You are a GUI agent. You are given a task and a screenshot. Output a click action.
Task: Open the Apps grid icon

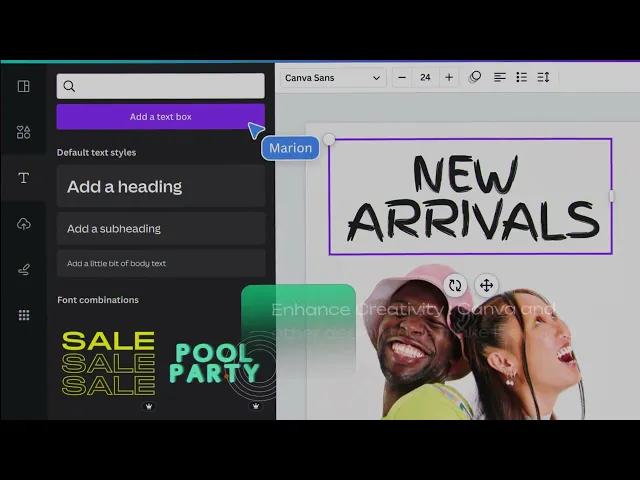[24, 315]
